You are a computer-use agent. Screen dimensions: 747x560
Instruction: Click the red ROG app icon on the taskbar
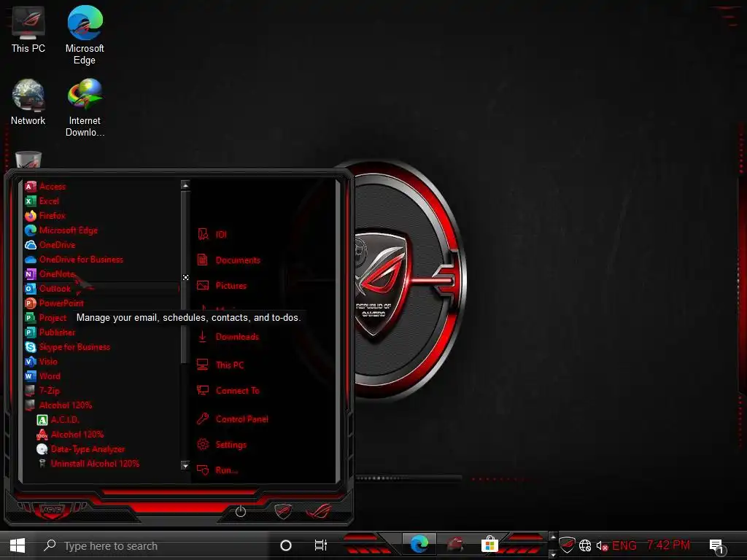455,544
